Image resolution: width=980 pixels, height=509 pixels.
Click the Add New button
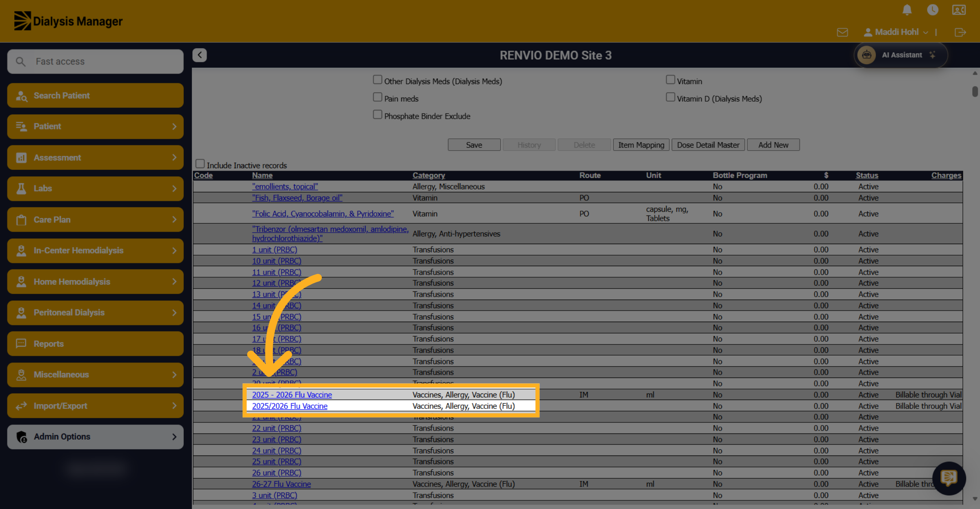pos(773,145)
